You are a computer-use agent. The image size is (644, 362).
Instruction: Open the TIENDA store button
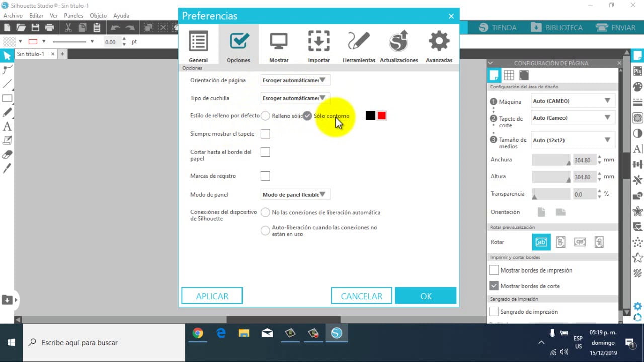pos(498,28)
